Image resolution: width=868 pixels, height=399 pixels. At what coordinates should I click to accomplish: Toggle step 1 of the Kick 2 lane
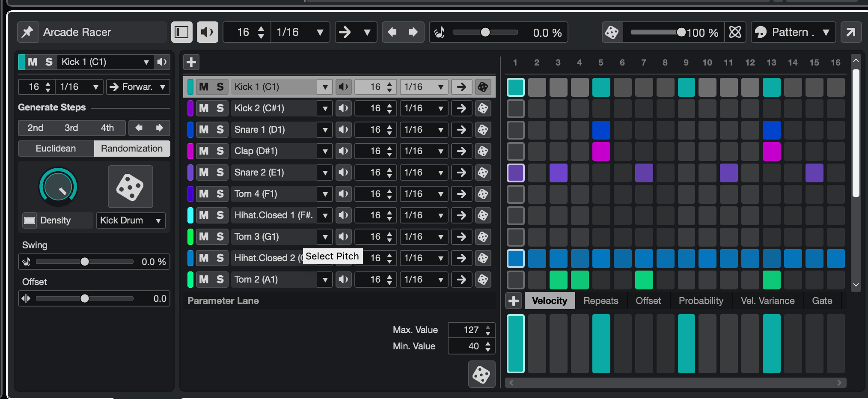[x=516, y=109]
